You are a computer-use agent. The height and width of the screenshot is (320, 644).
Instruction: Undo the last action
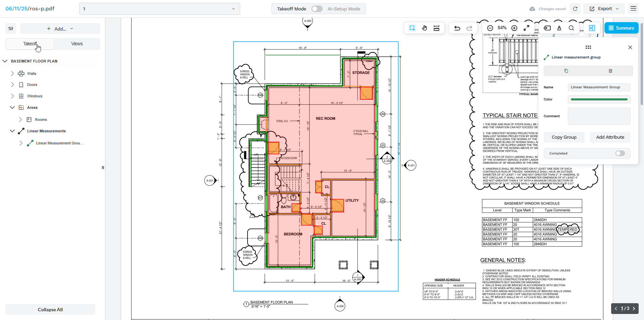pyautogui.click(x=457, y=28)
